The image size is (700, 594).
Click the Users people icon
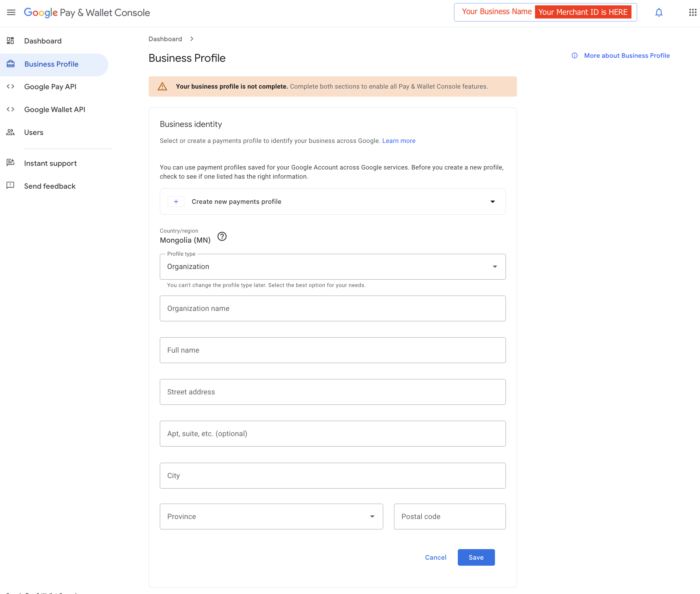click(x=11, y=132)
